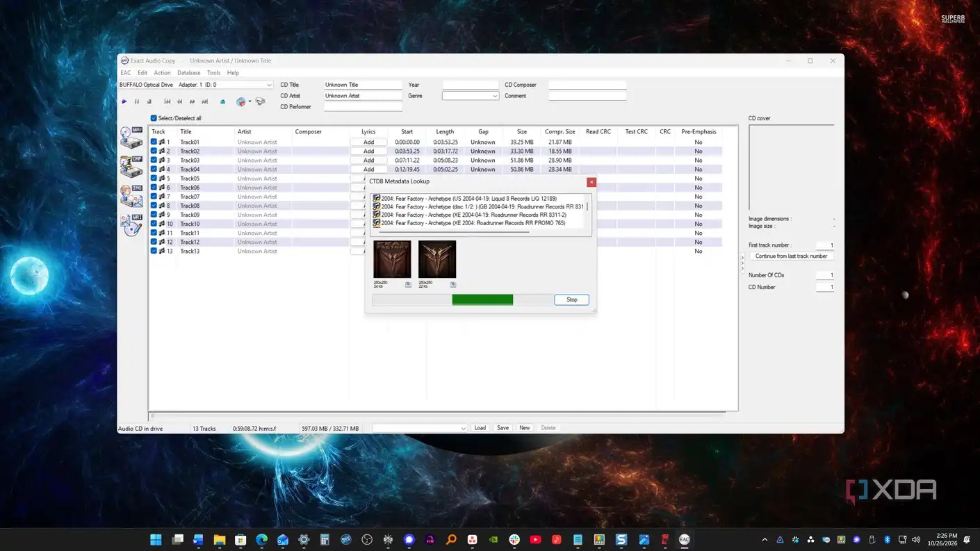
Task: Skip to the next track
Action: (x=205, y=101)
